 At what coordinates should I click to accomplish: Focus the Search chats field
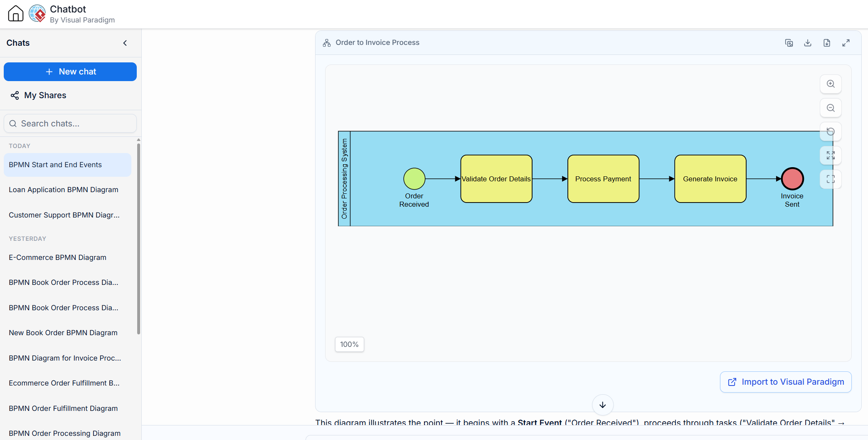click(x=70, y=124)
